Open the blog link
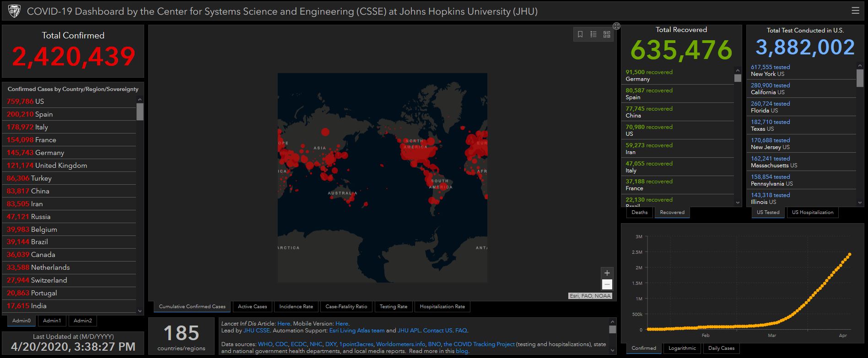Image resolution: width=868 pixels, height=358 pixels. (462, 351)
